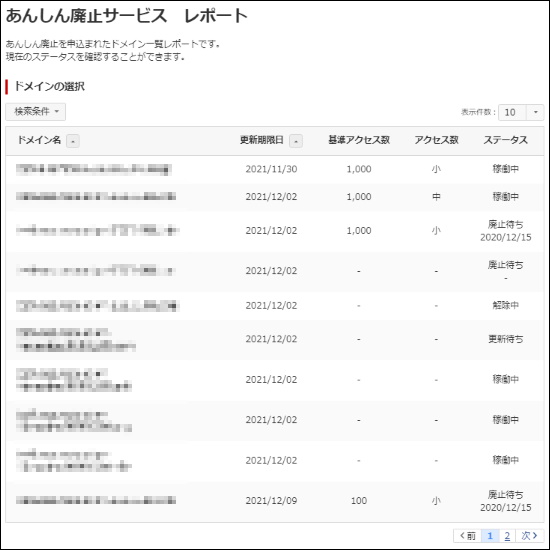
Task: Open the 検索条件 dropdown
Action: click(x=35, y=112)
